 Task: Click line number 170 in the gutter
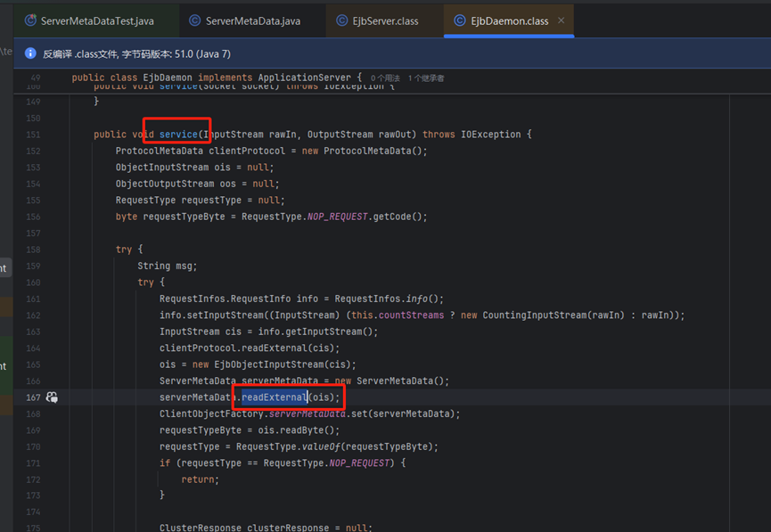[x=33, y=446]
